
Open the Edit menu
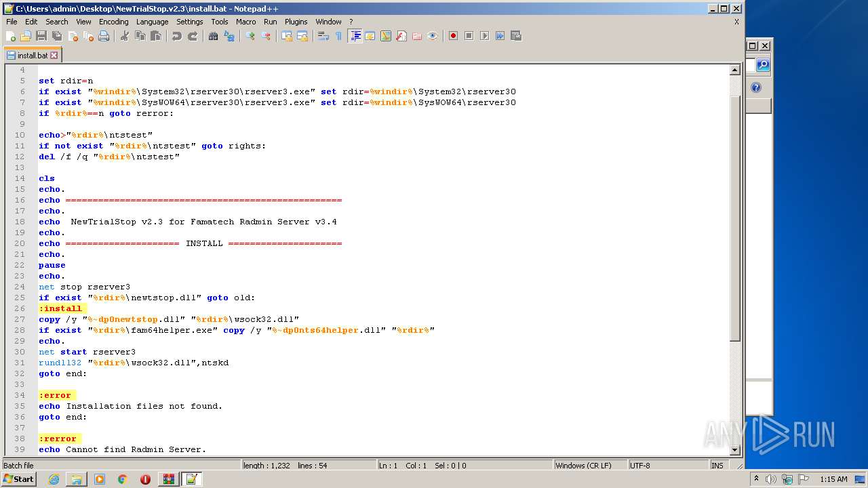31,22
